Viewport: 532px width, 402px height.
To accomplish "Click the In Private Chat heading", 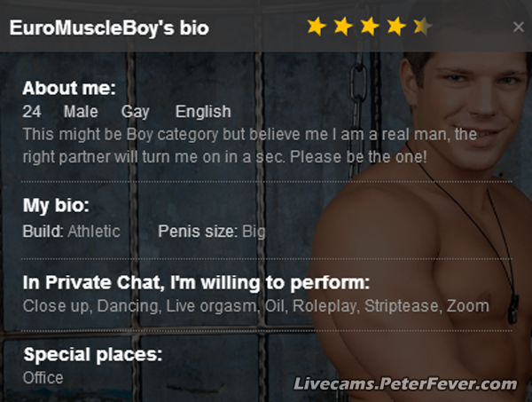I will pyautogui.click(x=196, y=284).
